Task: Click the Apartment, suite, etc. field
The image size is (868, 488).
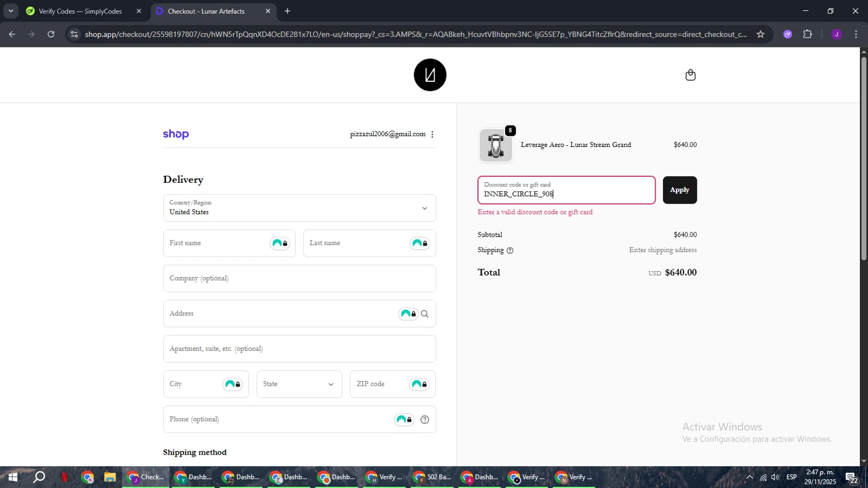Action: pos(299,349)
